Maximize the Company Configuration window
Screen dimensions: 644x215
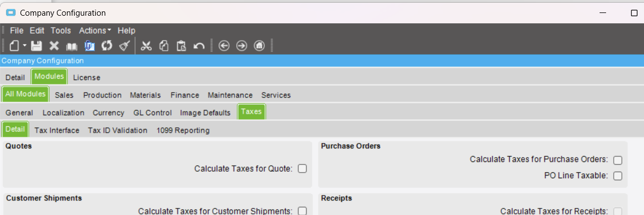point(634,12)
